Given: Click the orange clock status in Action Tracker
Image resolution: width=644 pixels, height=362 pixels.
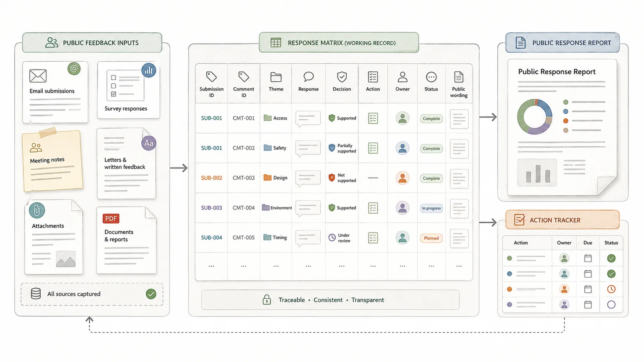Looking at the screenshot, I should tap(611, 289).
